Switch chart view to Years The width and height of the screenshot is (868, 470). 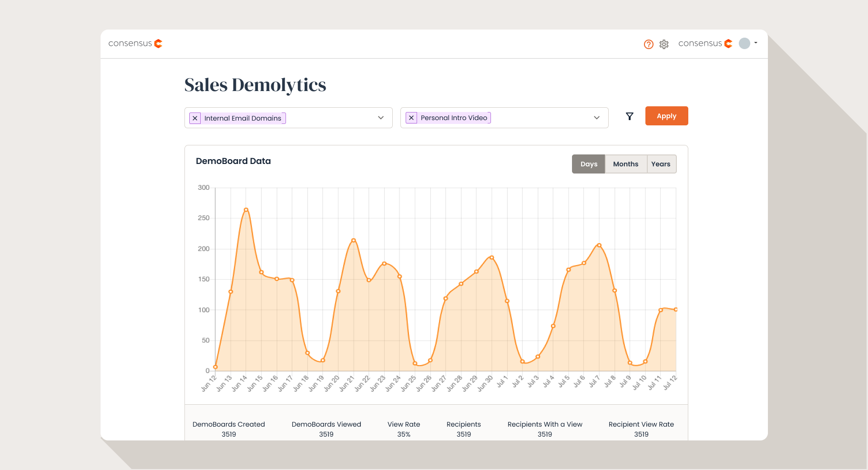click(661, 164)
